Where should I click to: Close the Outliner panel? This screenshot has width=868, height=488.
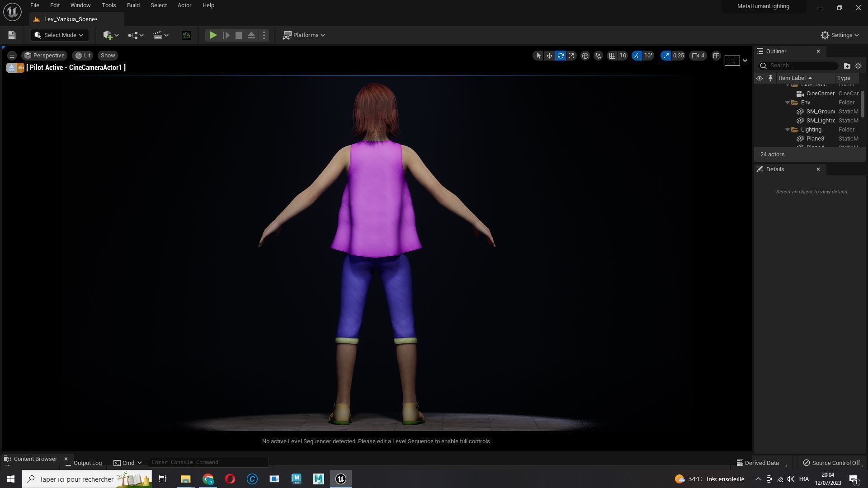point(818,52)
